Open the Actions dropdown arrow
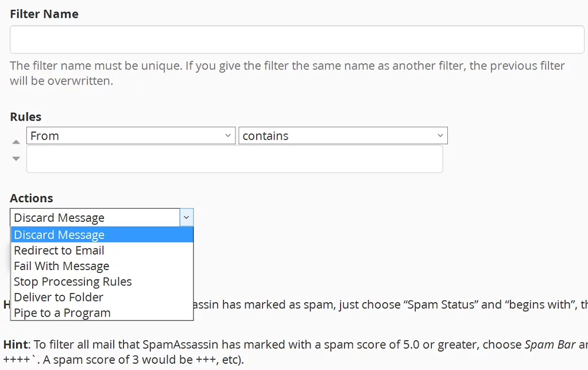The height and width of the screenshot is (370, 588). 186,217
